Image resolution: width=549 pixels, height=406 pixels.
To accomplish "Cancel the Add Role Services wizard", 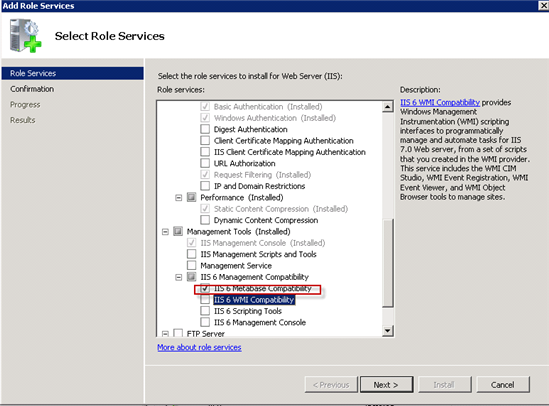I will coord(503,385).
